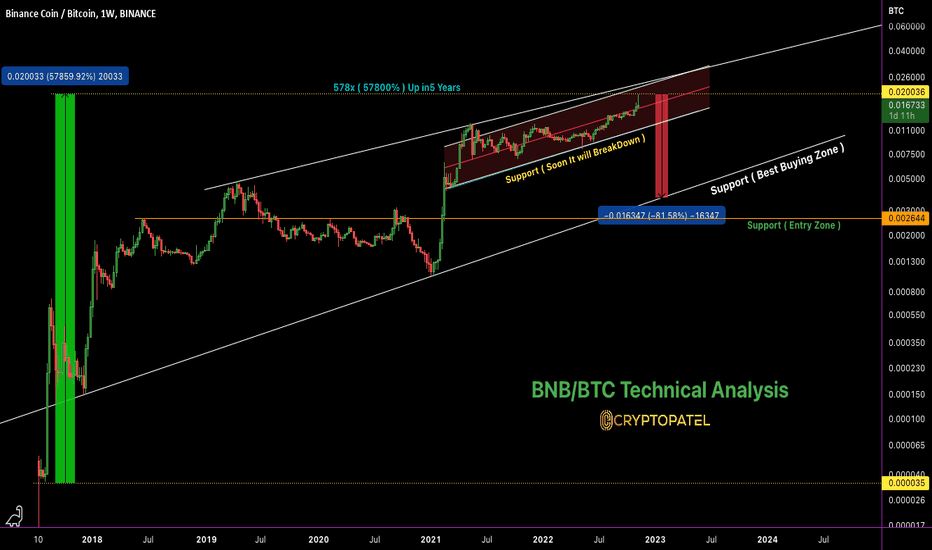Click the 0.011000 price axis value

(906, 130)
